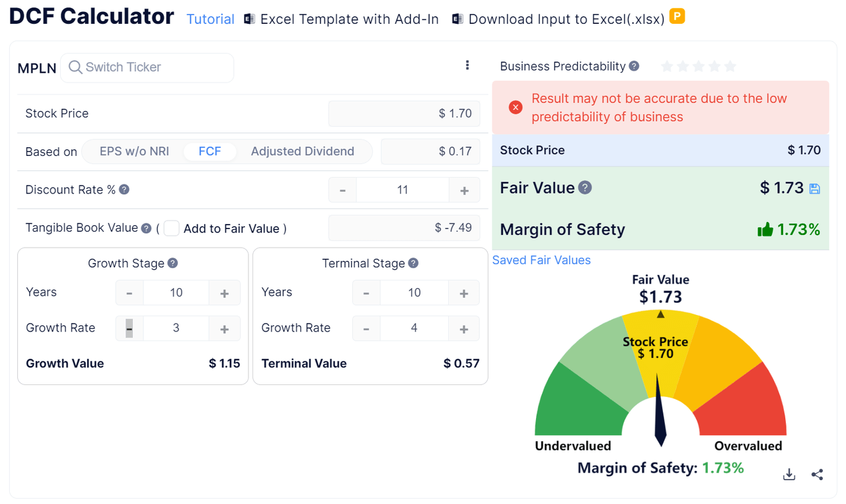Click the magnifier icon in ticker search
Screen dimensions: 846x504
click(75, 67)
